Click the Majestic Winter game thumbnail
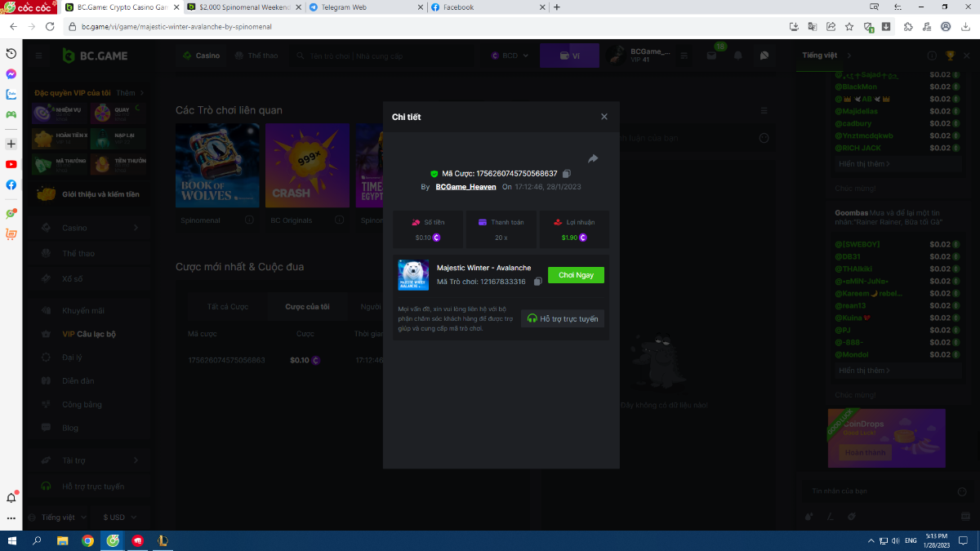This screenshot has width=980, height=551. point(413,275)
